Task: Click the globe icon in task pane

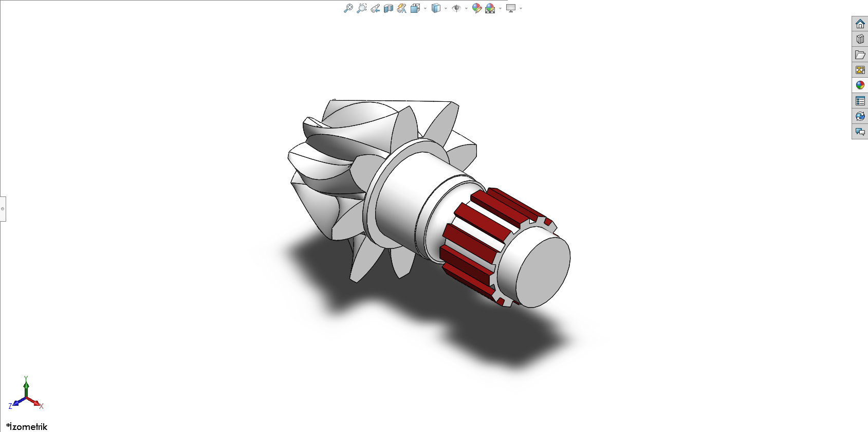Action: (x=860, y=116)
